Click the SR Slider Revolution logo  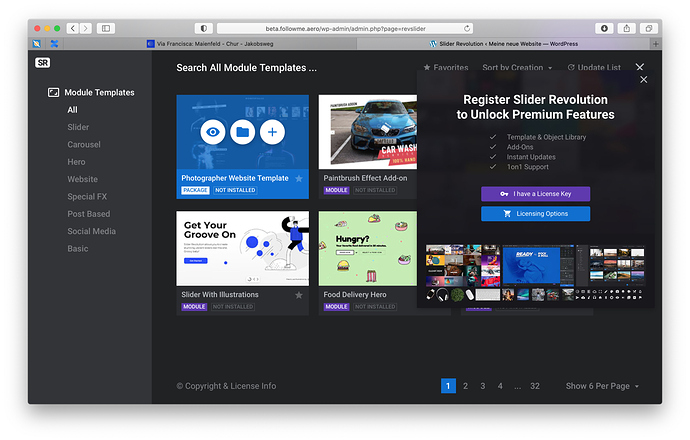43,63
